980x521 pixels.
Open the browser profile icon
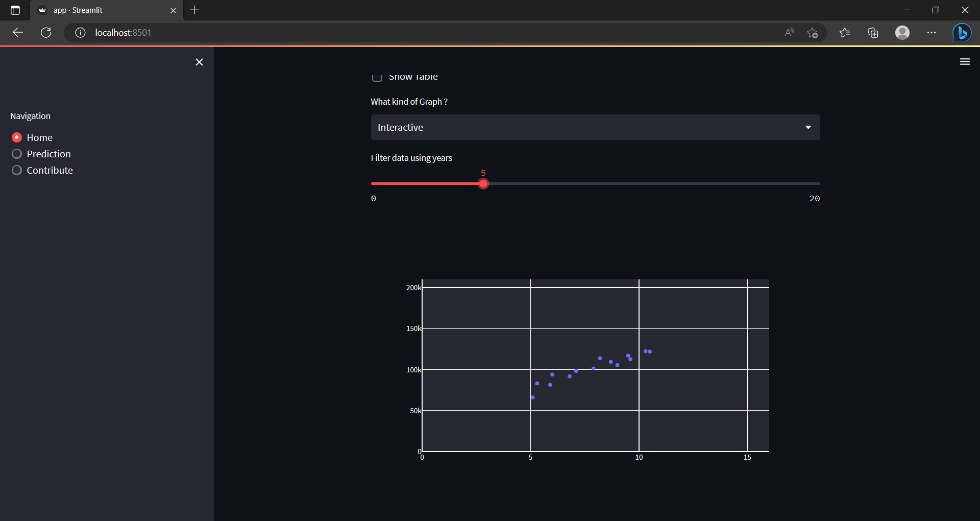click(902, 32)
